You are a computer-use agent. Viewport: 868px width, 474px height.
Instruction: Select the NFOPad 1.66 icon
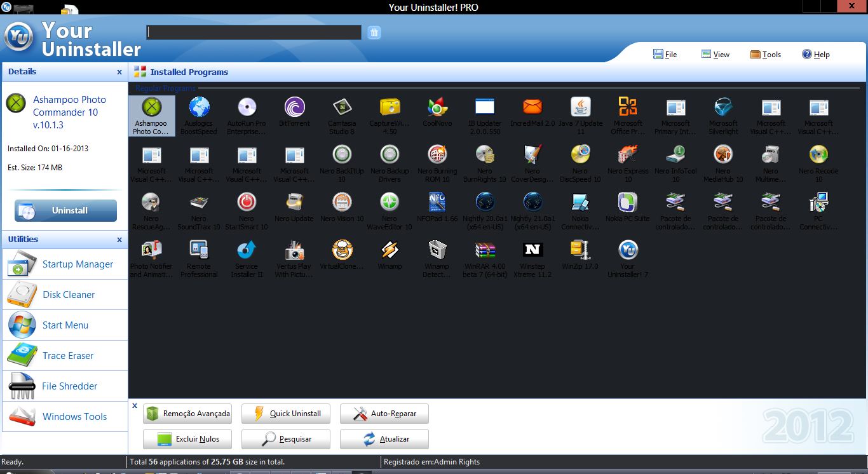coord(437,203)
